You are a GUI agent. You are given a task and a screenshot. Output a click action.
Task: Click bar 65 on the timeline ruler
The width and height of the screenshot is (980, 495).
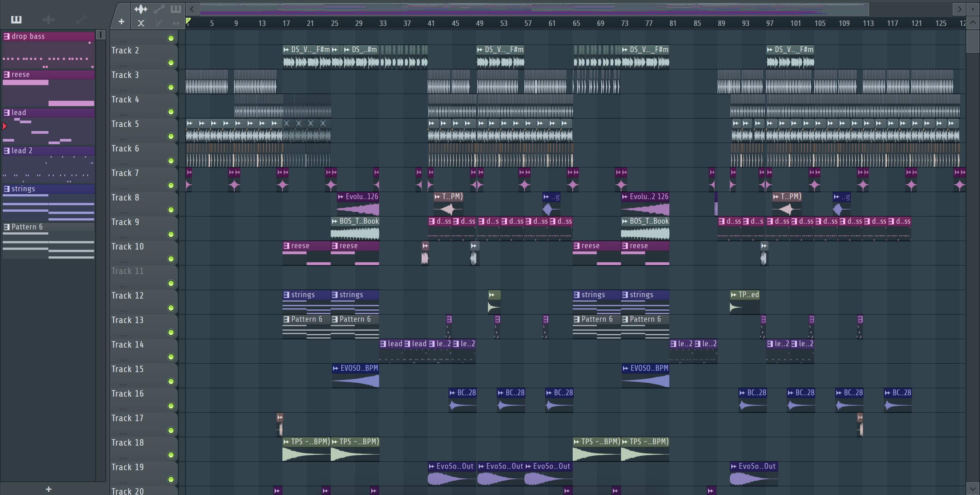click(576, 23)
